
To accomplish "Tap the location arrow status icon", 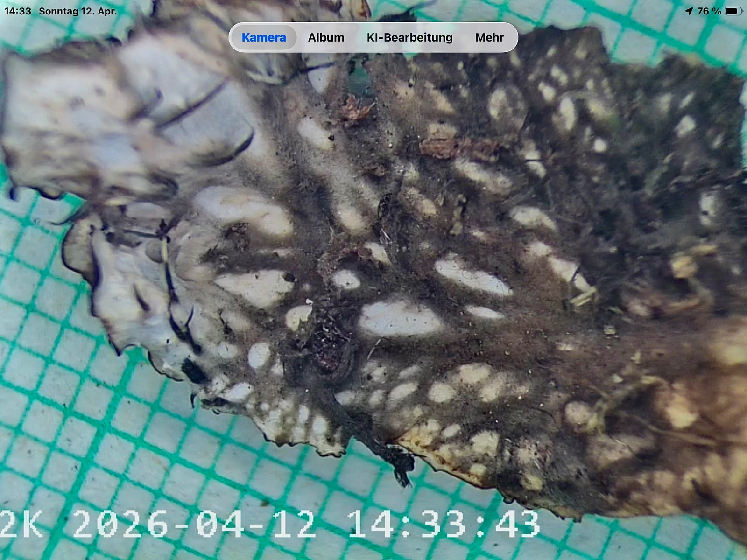I will click(x=689, y=11).
